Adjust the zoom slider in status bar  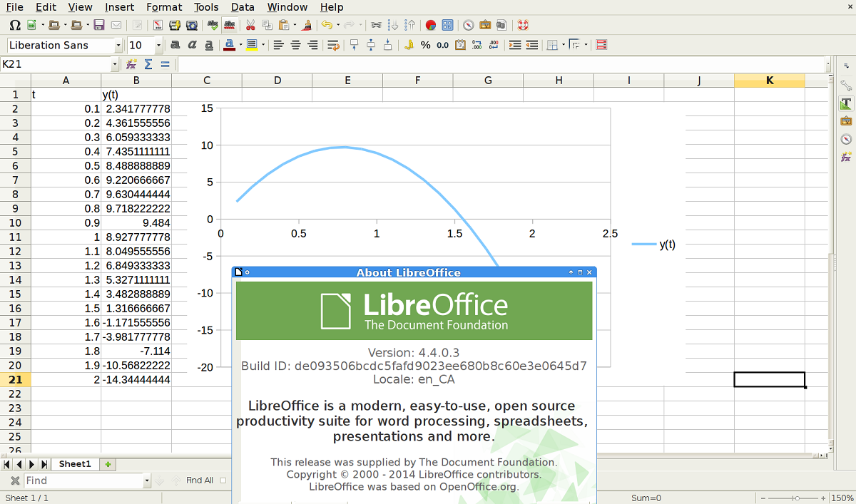pyautogui.click(x=797, y=498)
